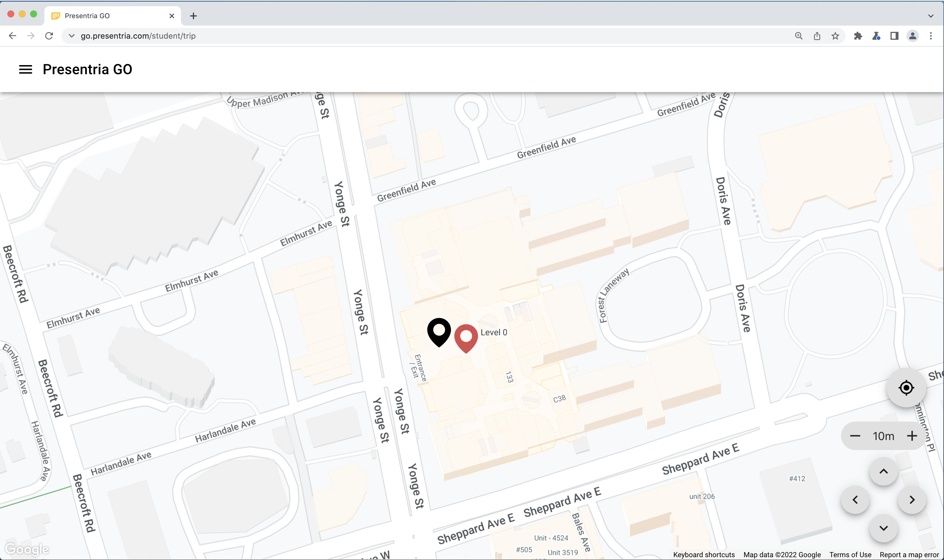Pan the map down with arrow

click(x=883, y=528)
